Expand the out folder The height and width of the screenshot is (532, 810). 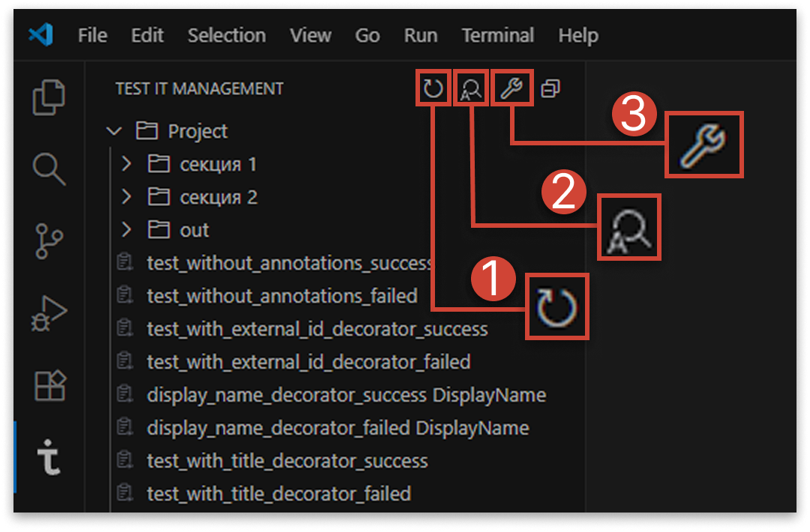[127, 230]
